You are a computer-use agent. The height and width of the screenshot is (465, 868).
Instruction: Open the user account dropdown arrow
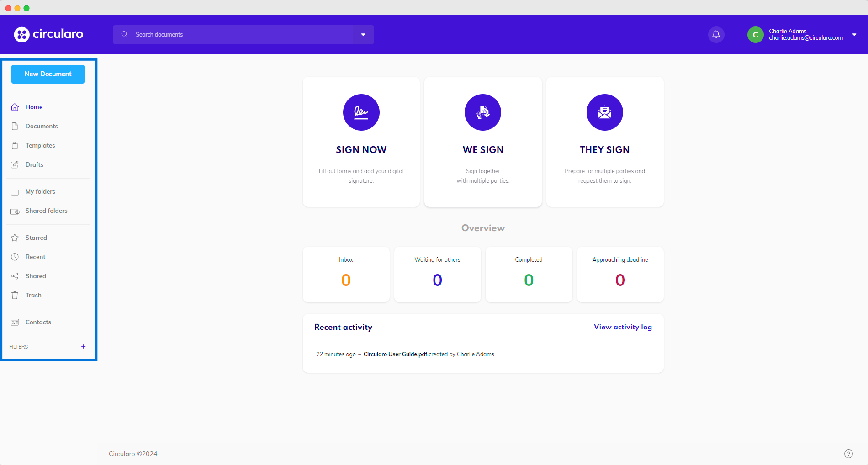[x=854, y=35]
